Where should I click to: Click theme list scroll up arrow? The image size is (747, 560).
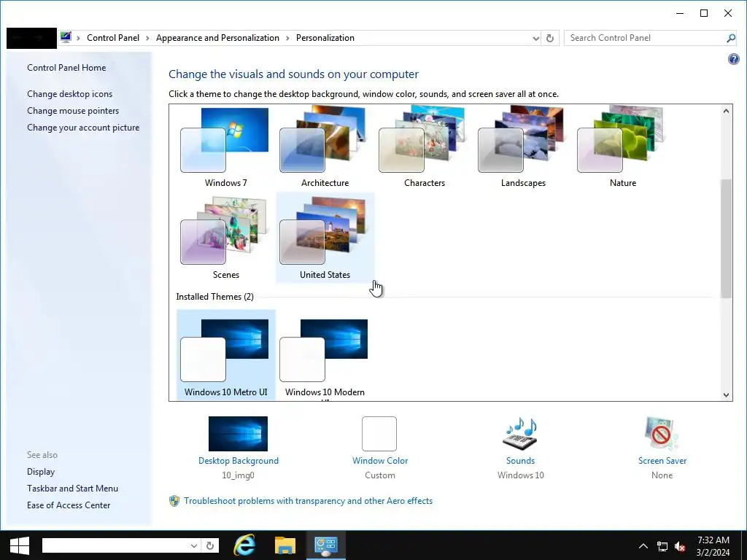(x=726, y=111)
